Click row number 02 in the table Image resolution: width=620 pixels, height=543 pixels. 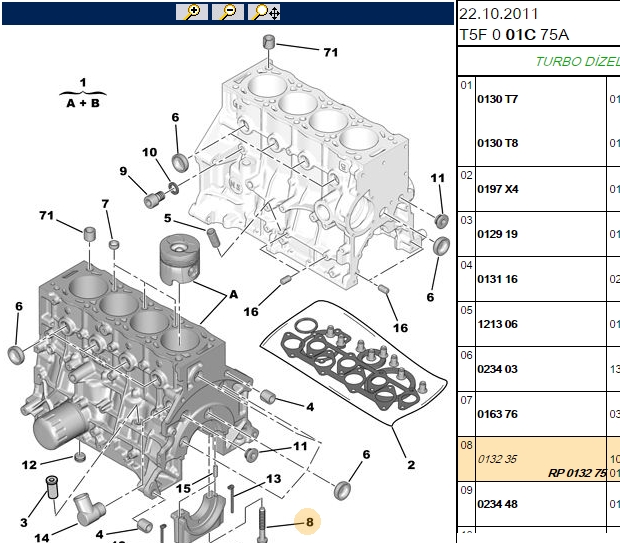[x=467, y=175]
